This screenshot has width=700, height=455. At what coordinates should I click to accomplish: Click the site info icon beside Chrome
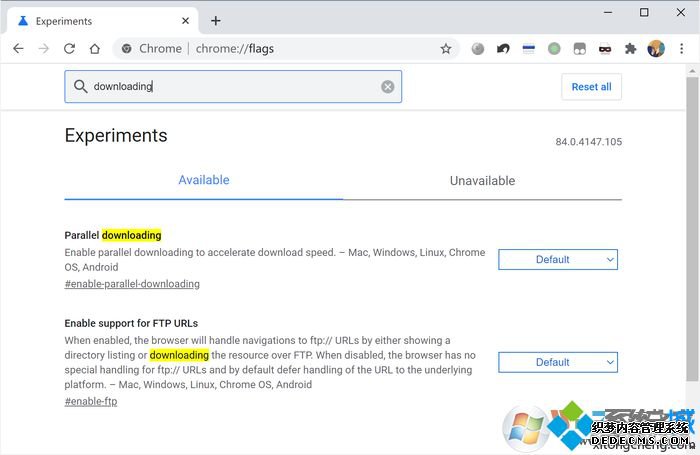tap(127, 49)
